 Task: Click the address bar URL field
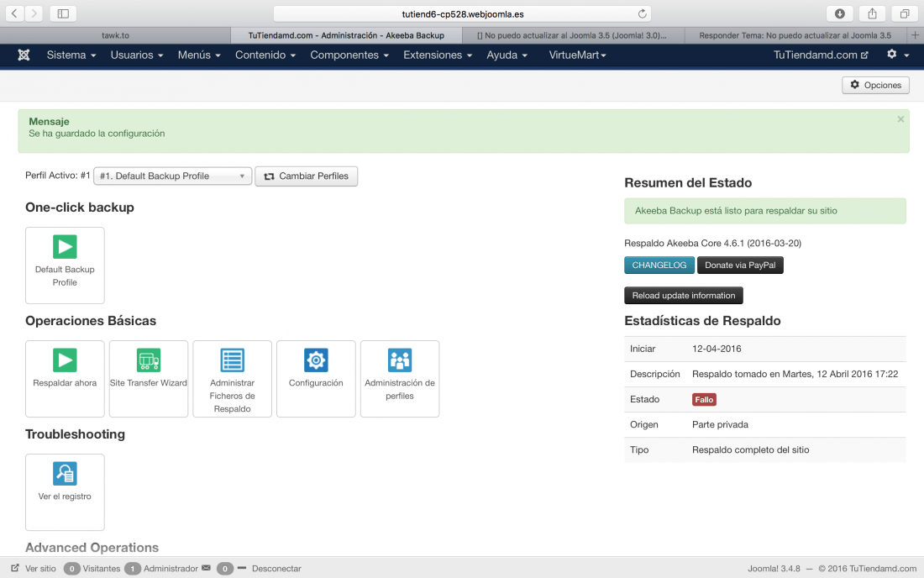tap(463, 13)
